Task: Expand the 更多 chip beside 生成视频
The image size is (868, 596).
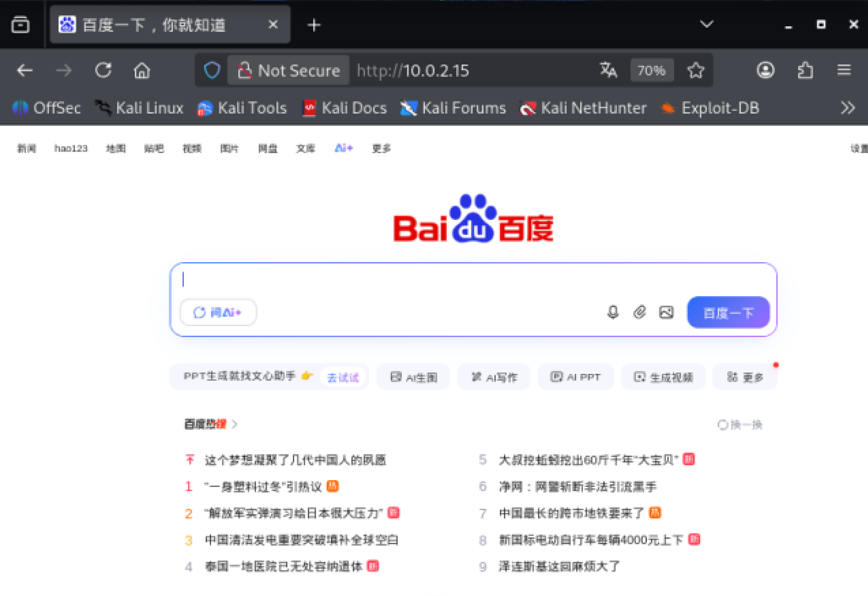Action: pyautogui.click(x=745, y=377)
